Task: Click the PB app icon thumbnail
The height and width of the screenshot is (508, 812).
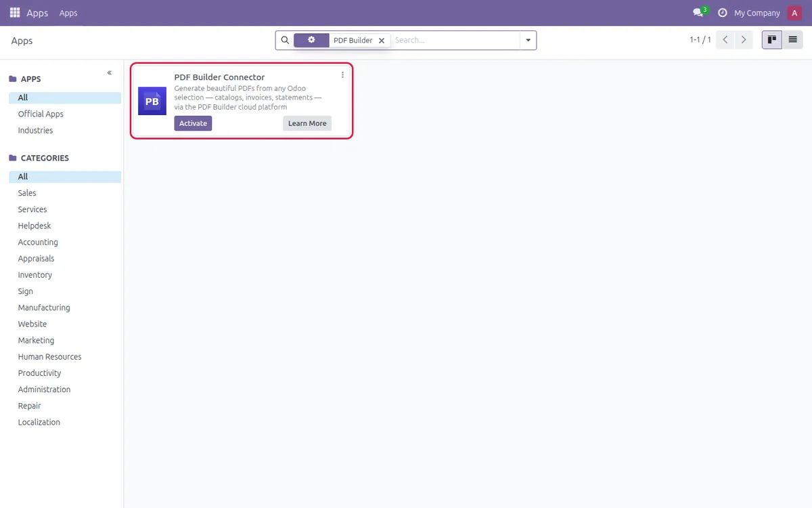Action: pos(152,101)
